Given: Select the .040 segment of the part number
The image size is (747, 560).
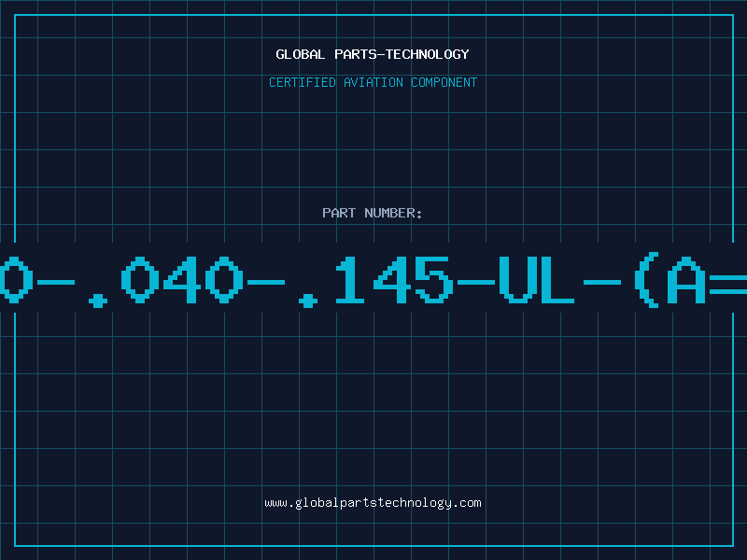Looking at the screenshot, I should 166,281.
